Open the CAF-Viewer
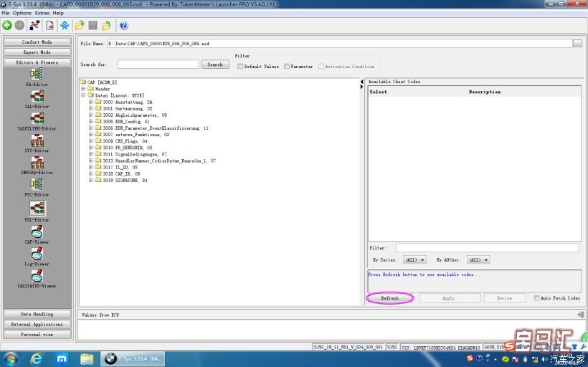 pos(37,234)
